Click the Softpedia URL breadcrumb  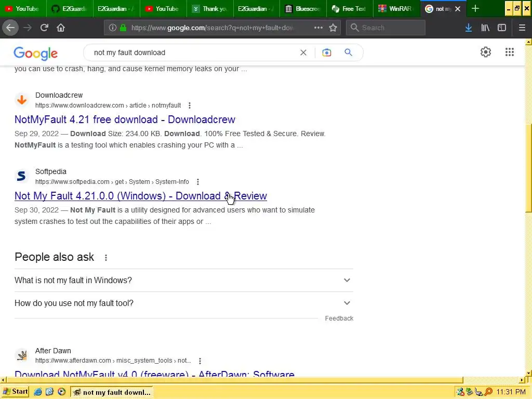[x=112, y=182]
